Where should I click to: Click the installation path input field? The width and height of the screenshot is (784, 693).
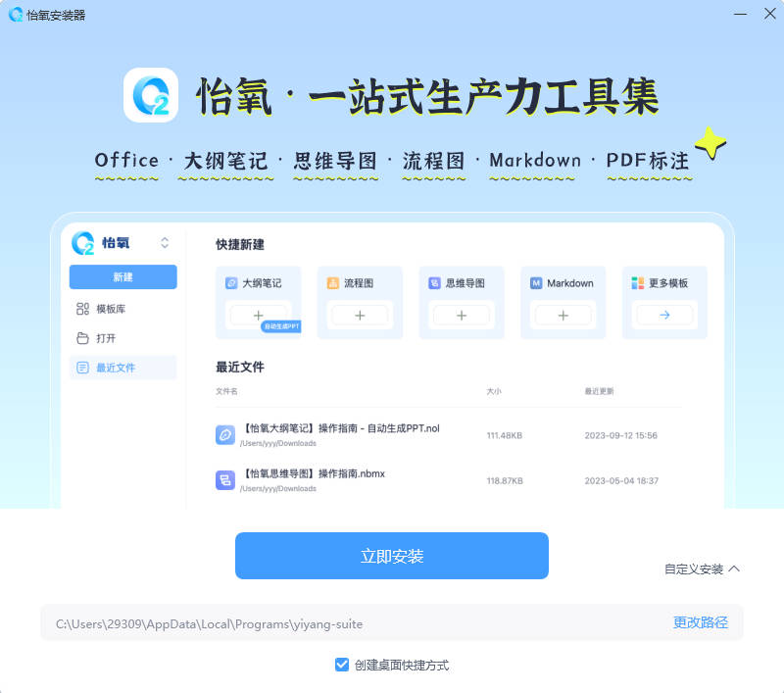click(x=391, y=623)
